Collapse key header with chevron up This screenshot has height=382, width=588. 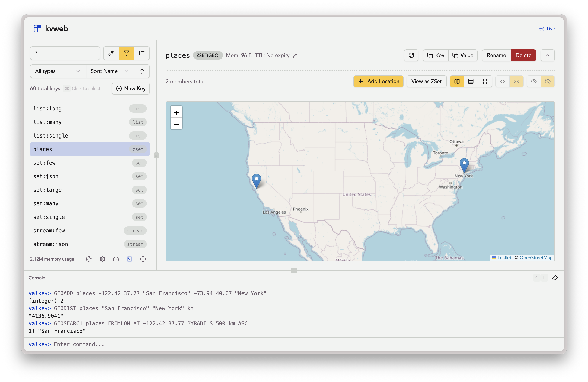548,55
